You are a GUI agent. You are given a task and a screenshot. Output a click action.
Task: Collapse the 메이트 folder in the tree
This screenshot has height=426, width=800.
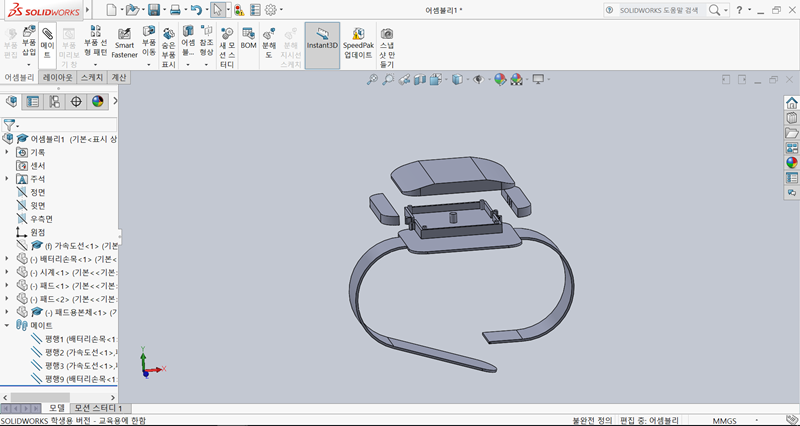click(7, 325)
